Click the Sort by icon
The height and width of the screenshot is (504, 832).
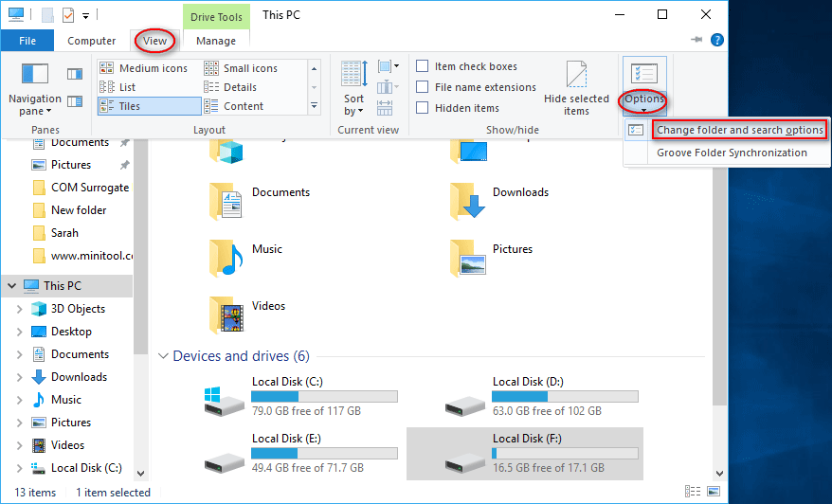point(353,74)
